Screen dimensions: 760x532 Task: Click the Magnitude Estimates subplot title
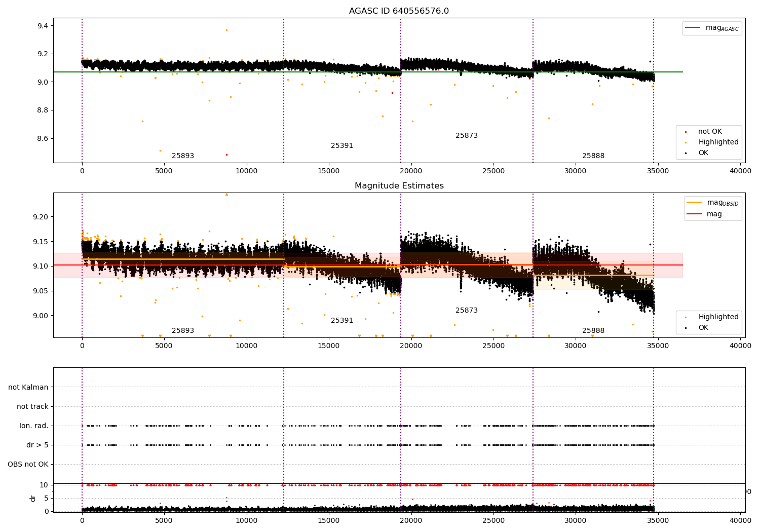(399, 186)
